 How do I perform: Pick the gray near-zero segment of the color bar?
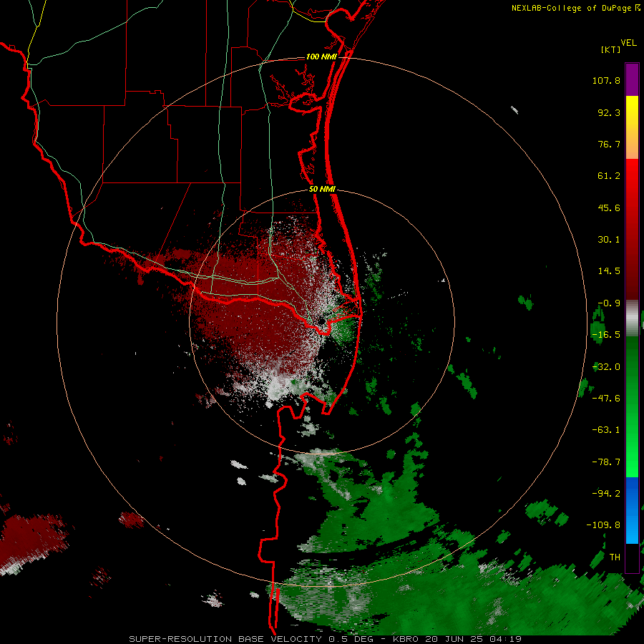pyautogui.click(x=632, y=317)
